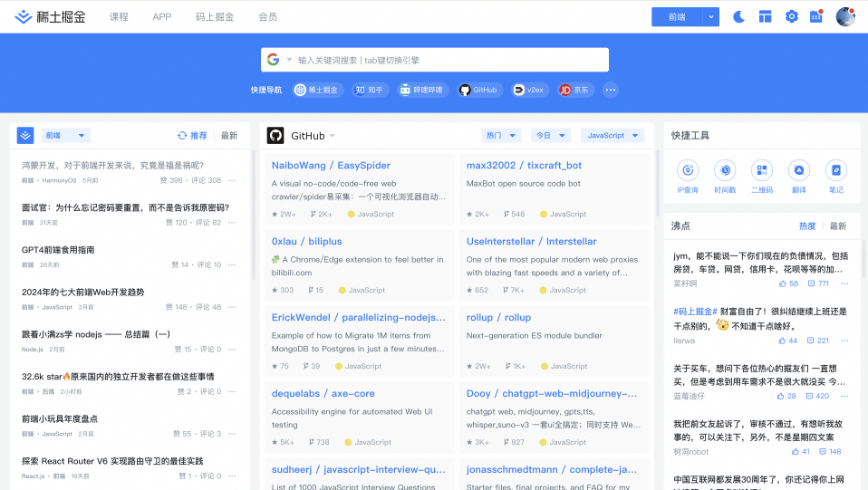Open more options on 蓝莓迪仔 post
Viewport: 868px width, 490px height.
(x=844, y=396)
